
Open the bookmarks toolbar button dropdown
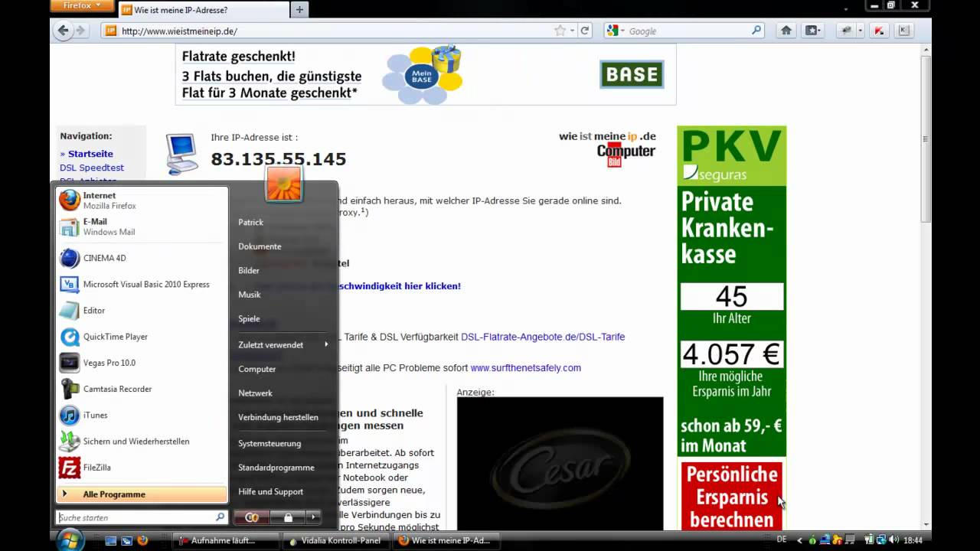812,31
